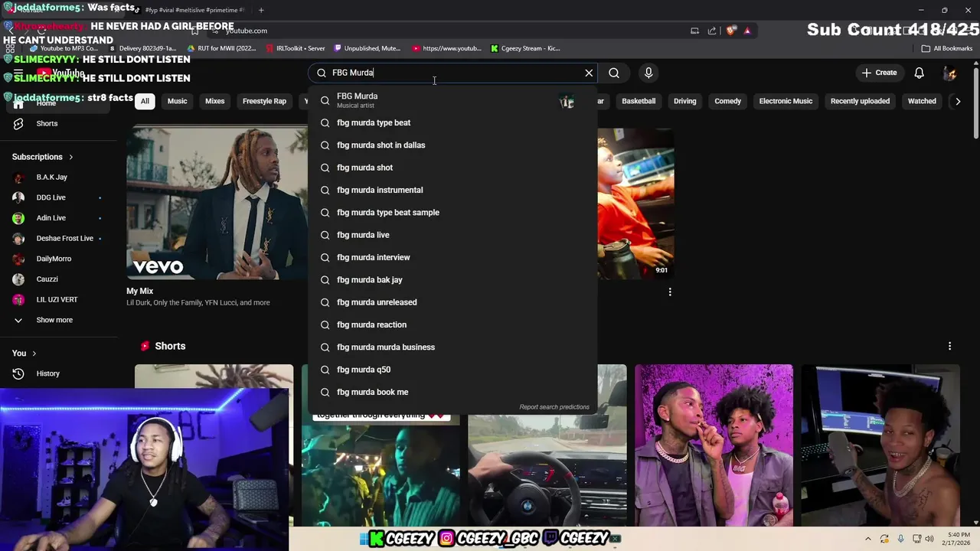This screenshot has height=551, width=980.
Task: Choose suggestion fbg murda book me
Action: click(x=452, y=392)
